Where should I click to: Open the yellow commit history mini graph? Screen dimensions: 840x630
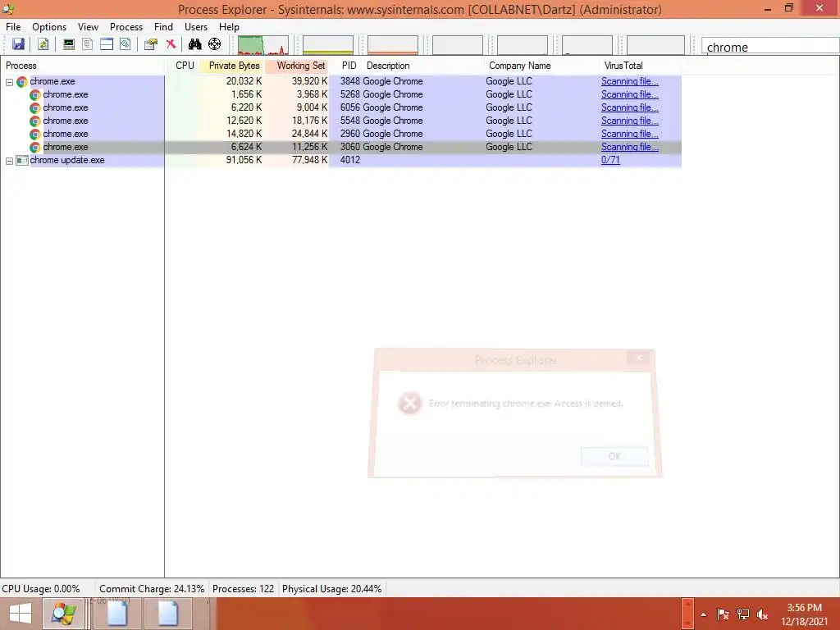click(328, 45)
